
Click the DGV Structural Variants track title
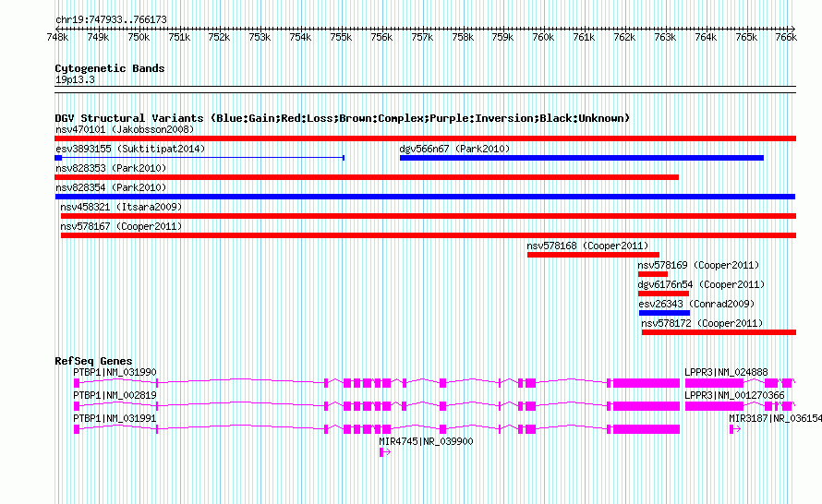tap(343, 118)
